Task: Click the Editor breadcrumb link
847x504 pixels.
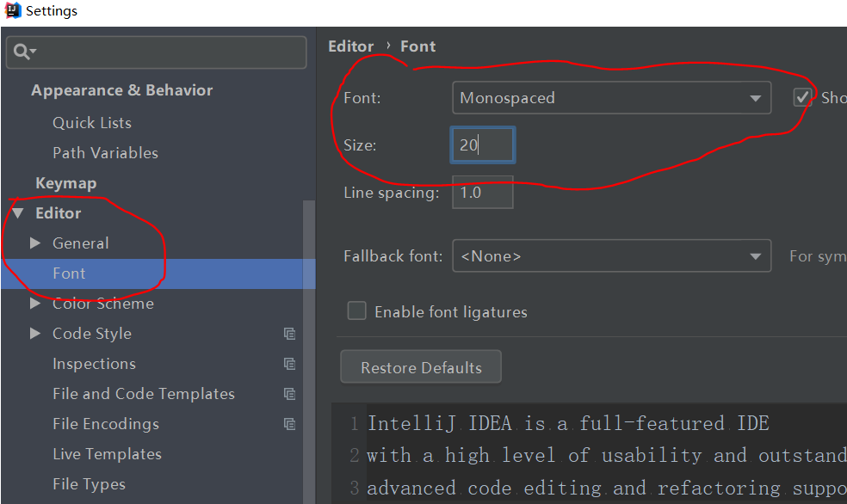Action: tap(351, 46)
